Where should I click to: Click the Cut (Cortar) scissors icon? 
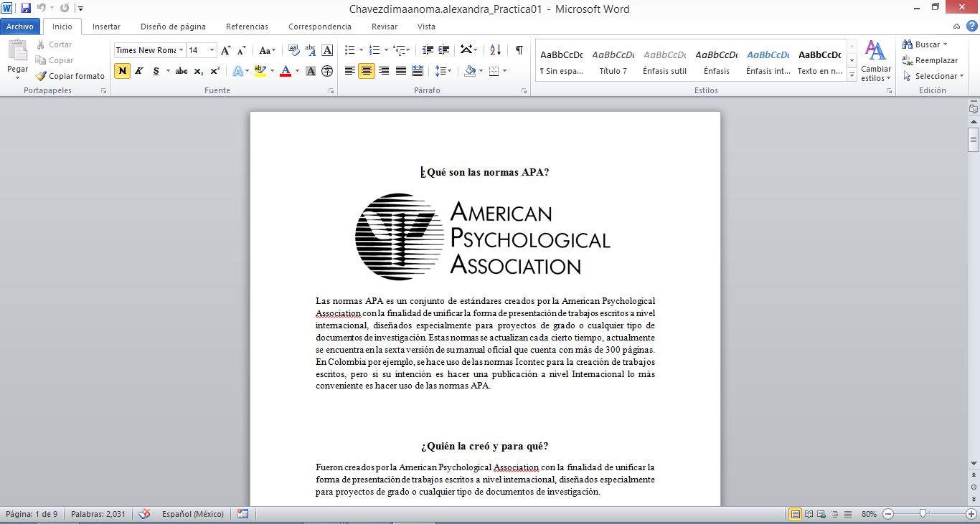click(41, 44)
